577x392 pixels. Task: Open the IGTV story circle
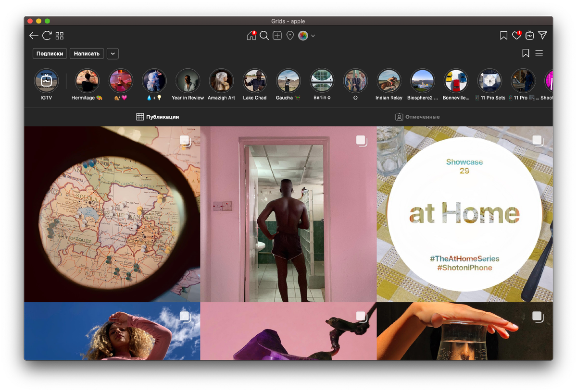pos(46,81)
